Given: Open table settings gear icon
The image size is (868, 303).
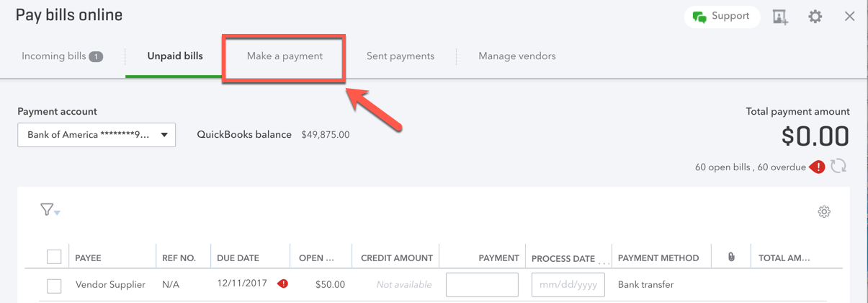Looking at the screenshot, I should [x=824, y=211].
